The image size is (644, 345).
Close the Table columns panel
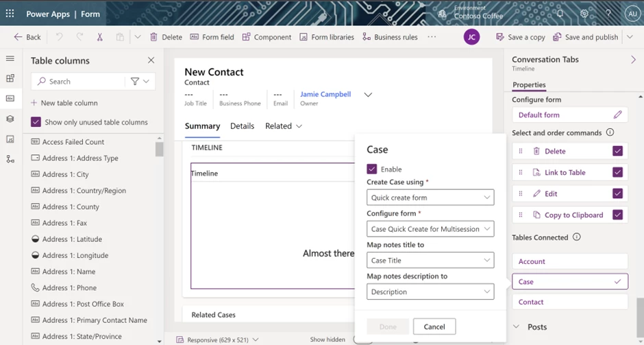151,60
